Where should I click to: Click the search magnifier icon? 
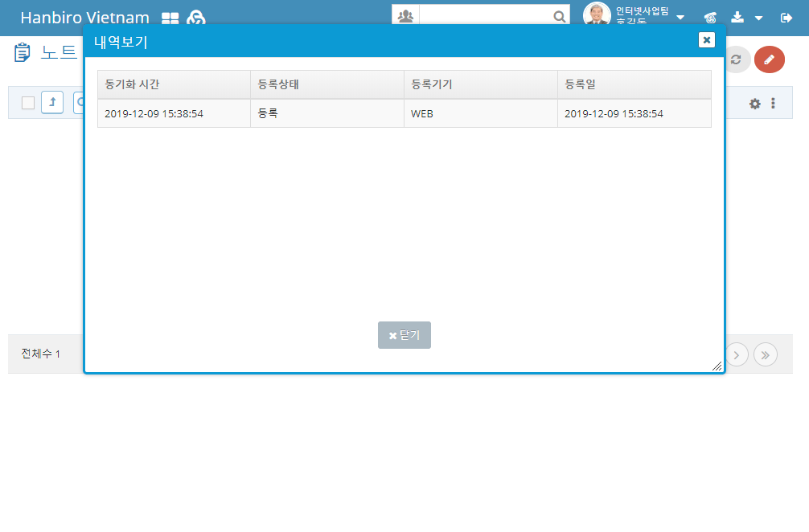coord(559,17)
